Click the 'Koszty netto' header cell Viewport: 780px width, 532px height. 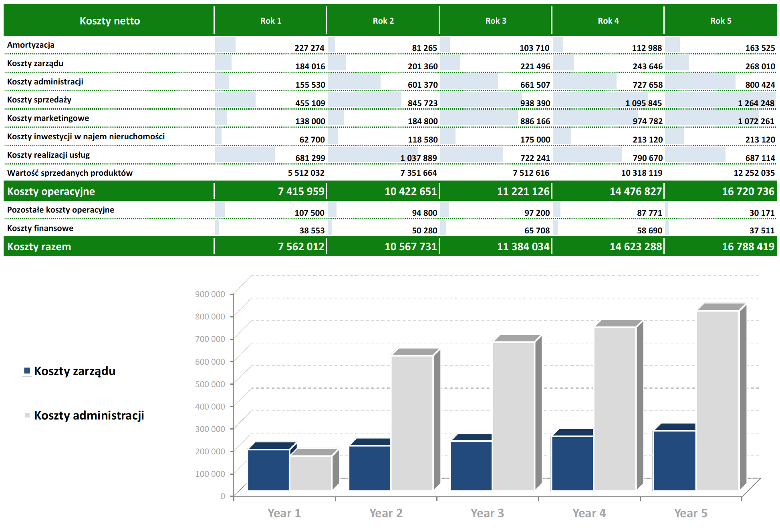click(x=110, y=21)
